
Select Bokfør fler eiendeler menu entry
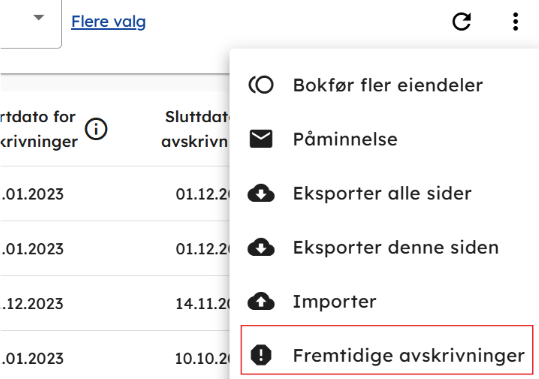coord(384,85)
